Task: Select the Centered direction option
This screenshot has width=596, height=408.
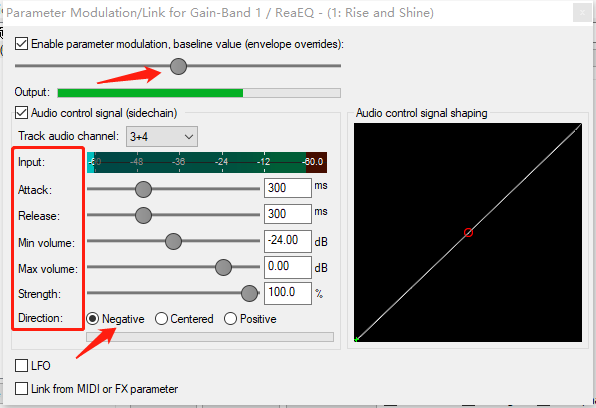Action: click(x=161, y=319)
